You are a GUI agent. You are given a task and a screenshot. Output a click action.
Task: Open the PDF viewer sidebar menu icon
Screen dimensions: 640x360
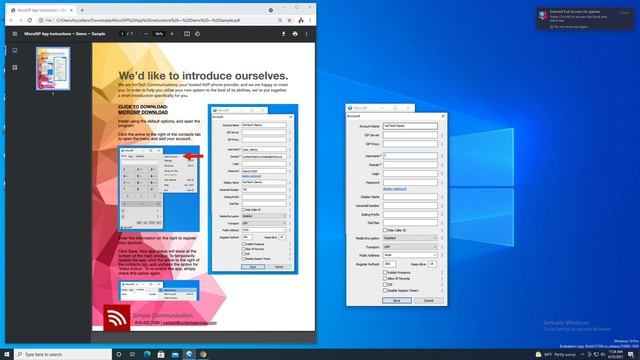point(15,34)
